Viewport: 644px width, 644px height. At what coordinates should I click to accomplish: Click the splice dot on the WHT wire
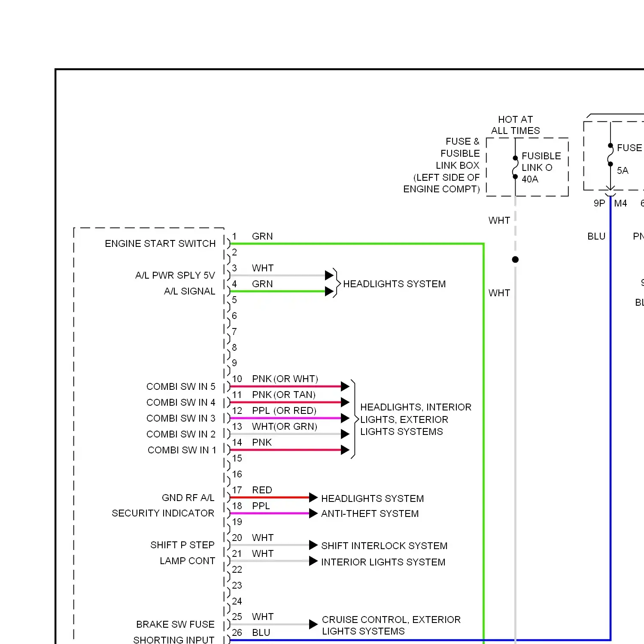click(x=516, y=260)
